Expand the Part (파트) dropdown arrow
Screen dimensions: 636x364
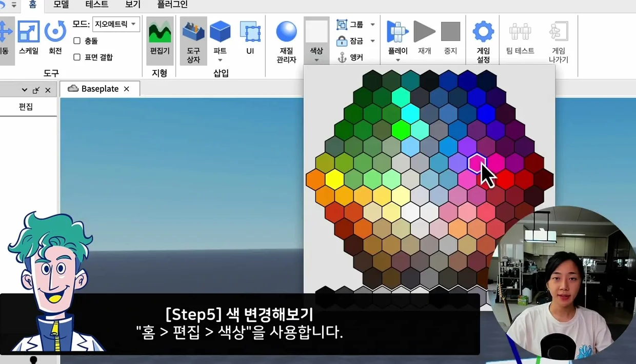(220, 60)
